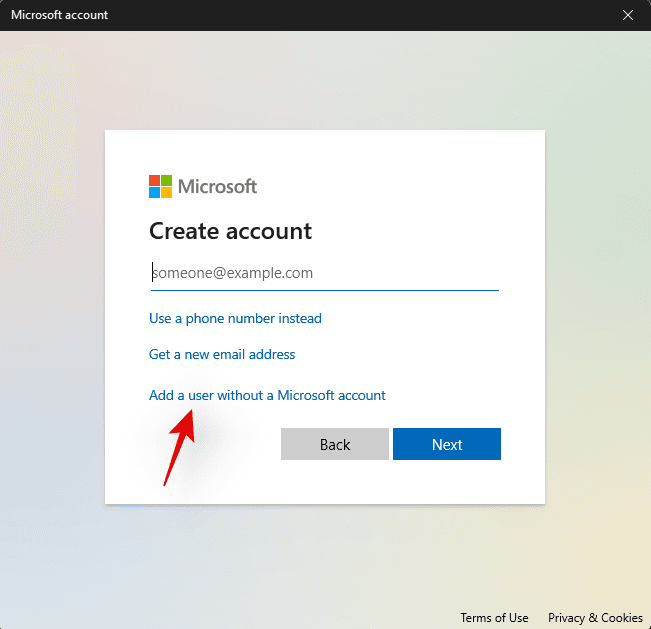Close the Microsoft account window
The height and width of the screenshot is (629, 651).
628,15
